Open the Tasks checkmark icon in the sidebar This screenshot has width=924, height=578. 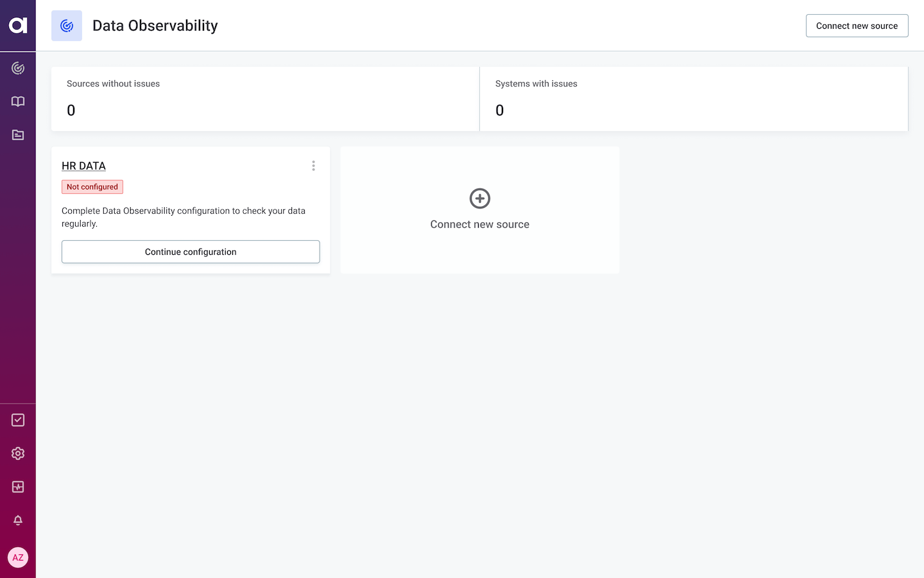click(x=18, y=420)
